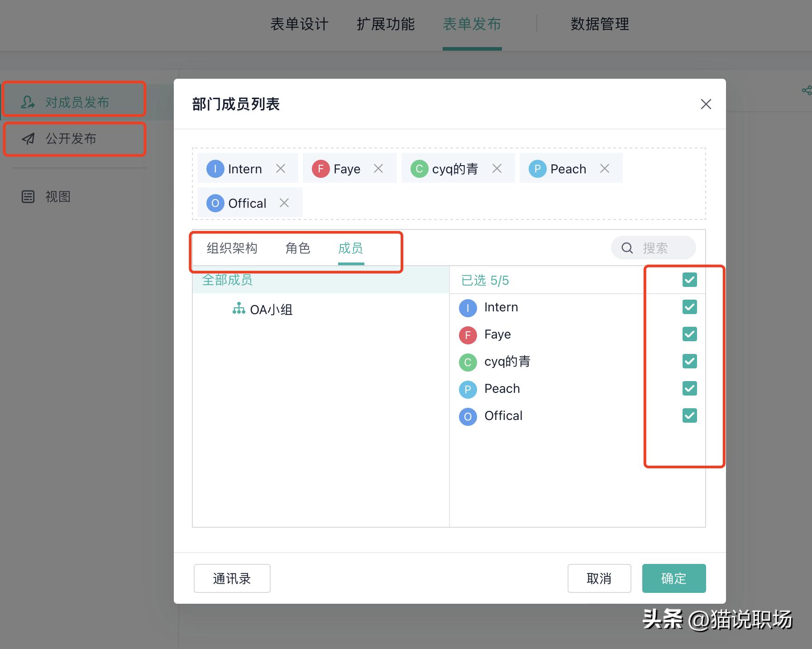The image size is (812, 649).
Task: Click Intern's avatar in the member list
Action: pyautogui.click(x=468, y=307)
